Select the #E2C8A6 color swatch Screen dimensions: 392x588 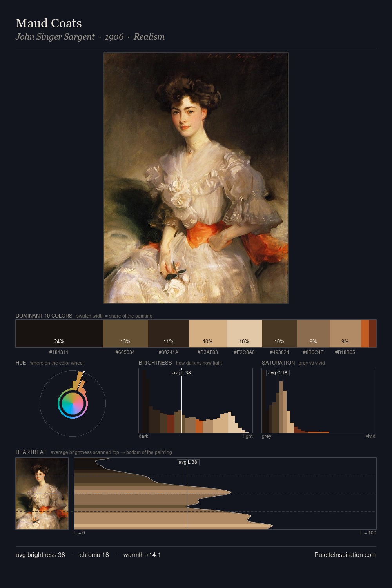tap(244, 334)
